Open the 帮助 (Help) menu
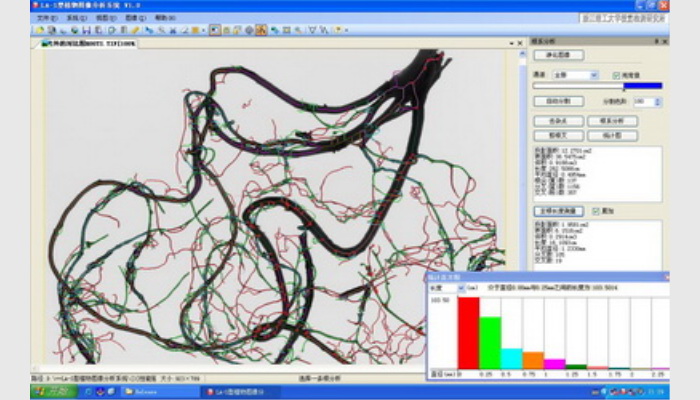Screen dimensions: 700x400 pyautogui.click(x=165, y=18)
